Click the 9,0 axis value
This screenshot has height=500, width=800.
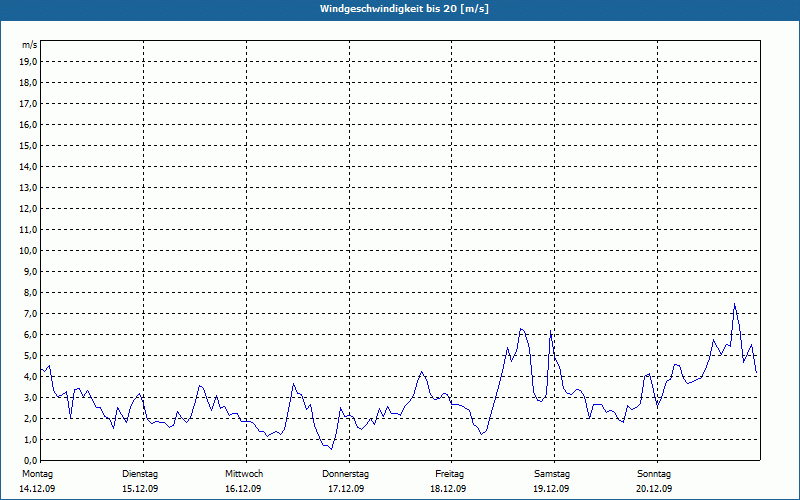tap(30, 271)
